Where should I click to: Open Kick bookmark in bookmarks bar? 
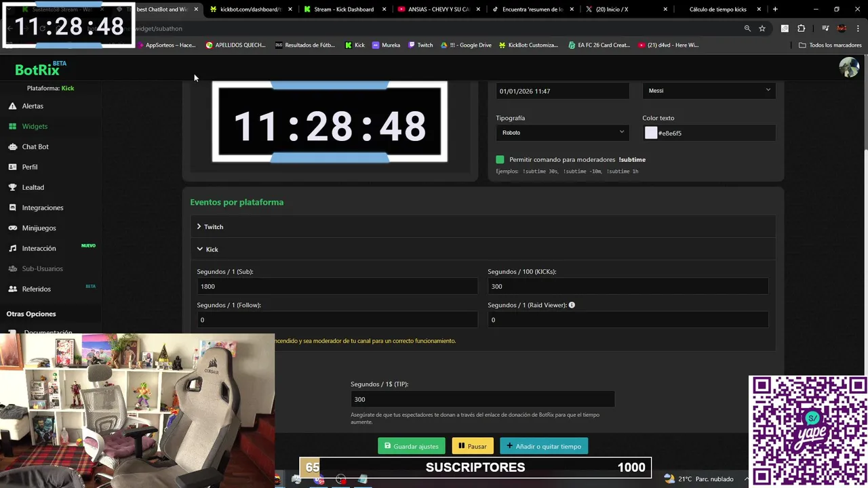(355, 45)
